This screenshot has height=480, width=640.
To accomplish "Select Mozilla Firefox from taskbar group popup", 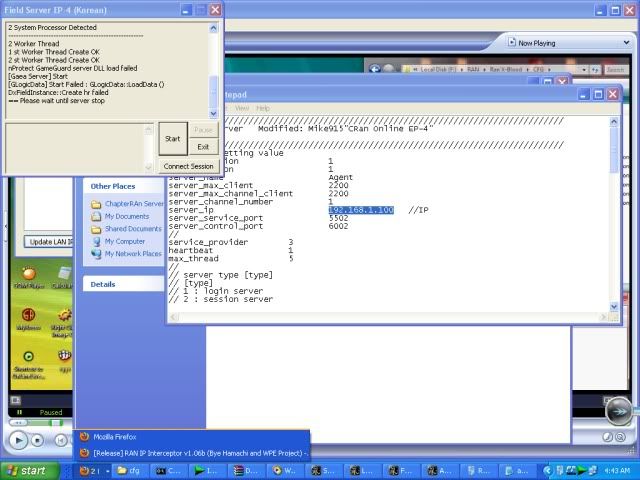I will [x=115, y=437].
